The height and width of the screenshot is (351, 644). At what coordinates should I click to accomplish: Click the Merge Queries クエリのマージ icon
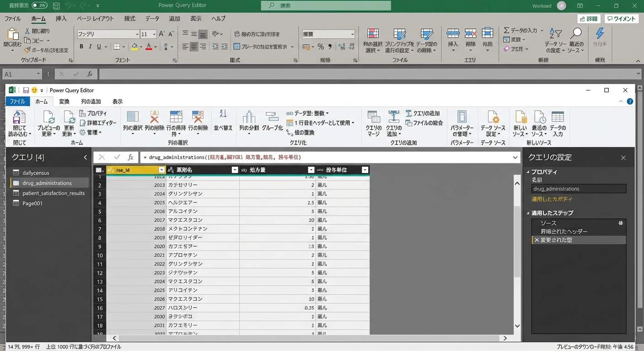coord(374,117)
